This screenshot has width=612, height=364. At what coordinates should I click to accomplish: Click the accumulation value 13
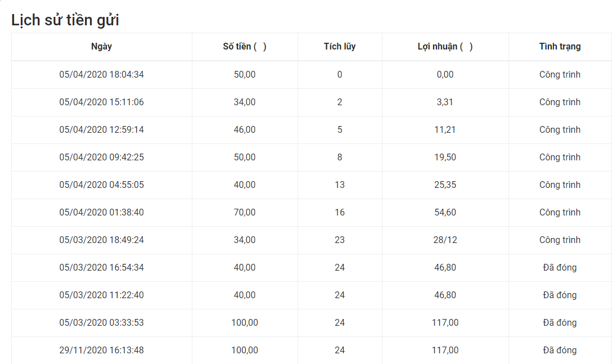340,185
